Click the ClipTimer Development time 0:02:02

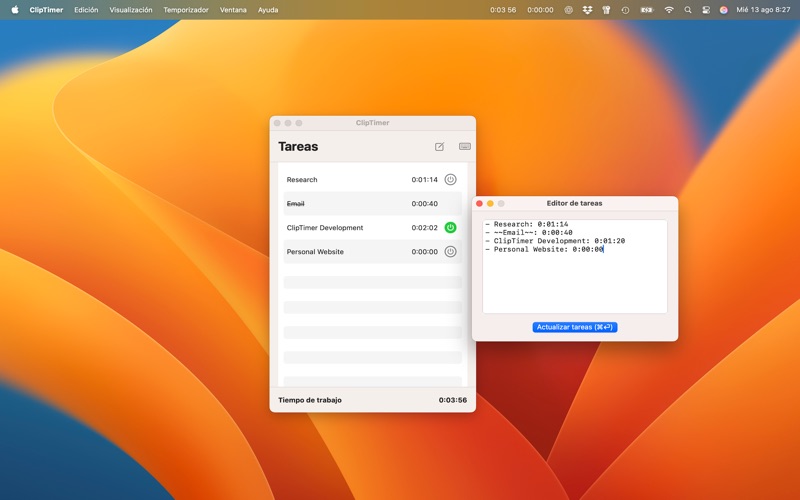[424, 228]
